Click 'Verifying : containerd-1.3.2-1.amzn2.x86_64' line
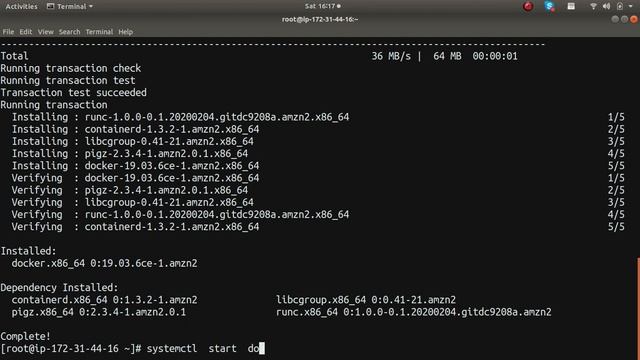This screenshot has width=640, height=360. point(136,227)
